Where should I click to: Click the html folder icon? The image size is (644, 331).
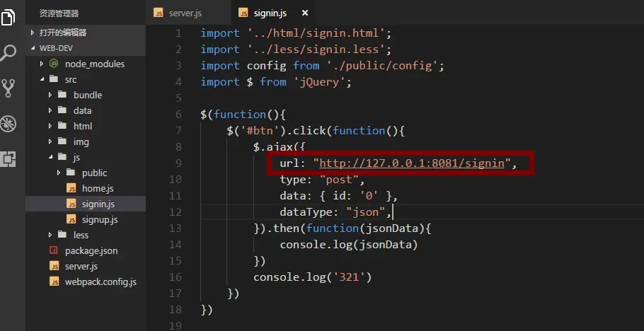pyautogui.click(x=62, y=126)
